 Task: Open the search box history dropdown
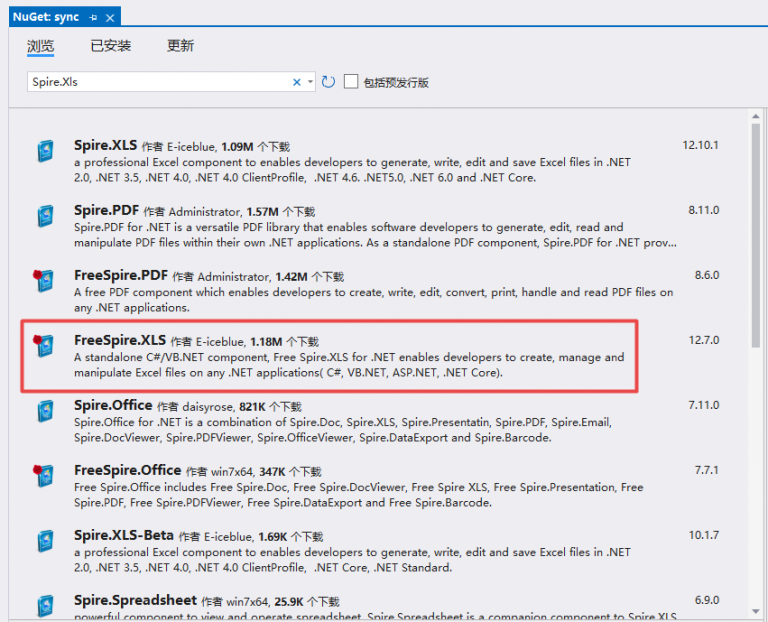pos(310,82)
